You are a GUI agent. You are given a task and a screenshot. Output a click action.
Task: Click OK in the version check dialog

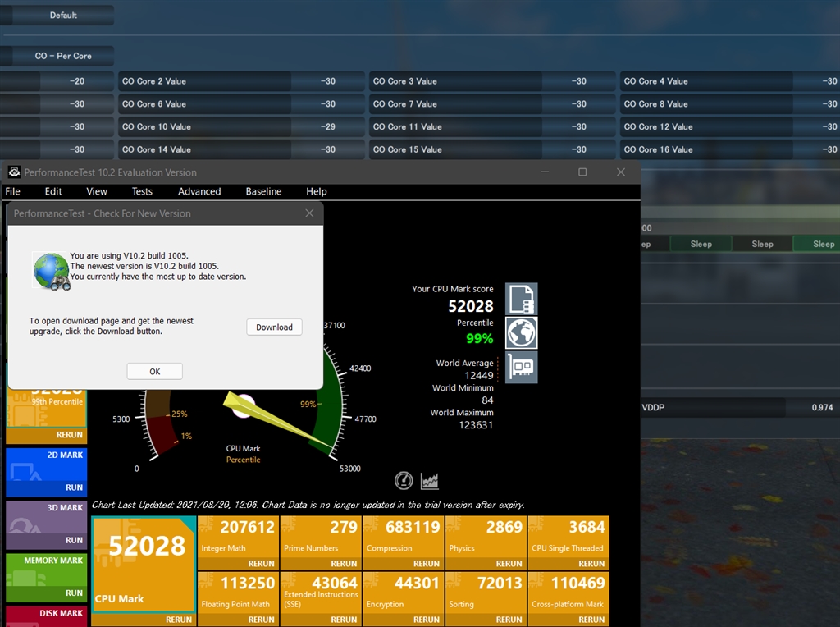point(155,372)
